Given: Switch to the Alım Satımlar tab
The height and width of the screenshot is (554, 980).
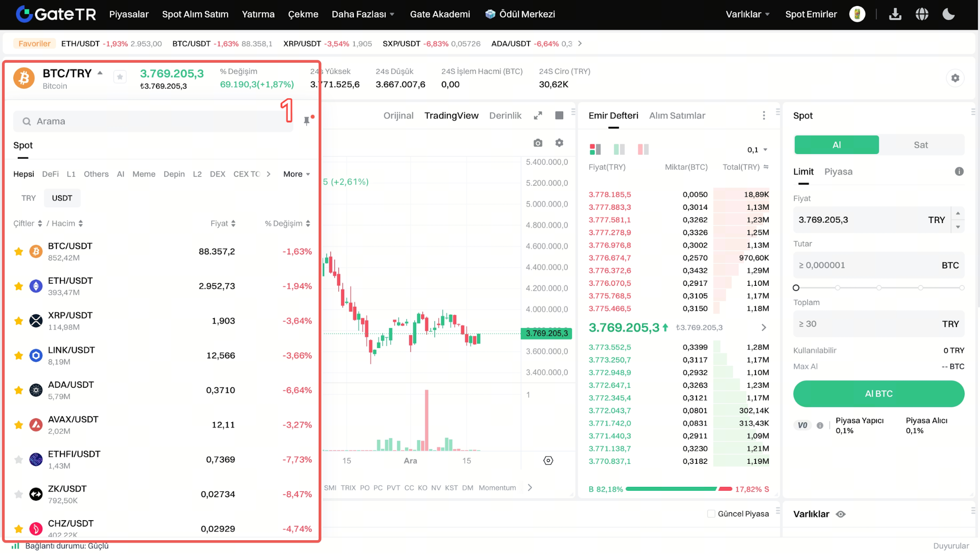Looking at the screenshot, I should pos(677,116).
